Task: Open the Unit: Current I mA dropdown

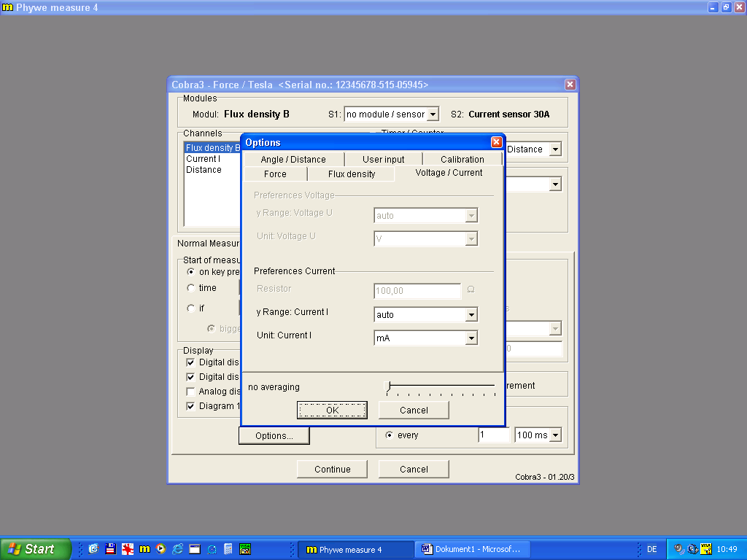Action: coord(471,338)
